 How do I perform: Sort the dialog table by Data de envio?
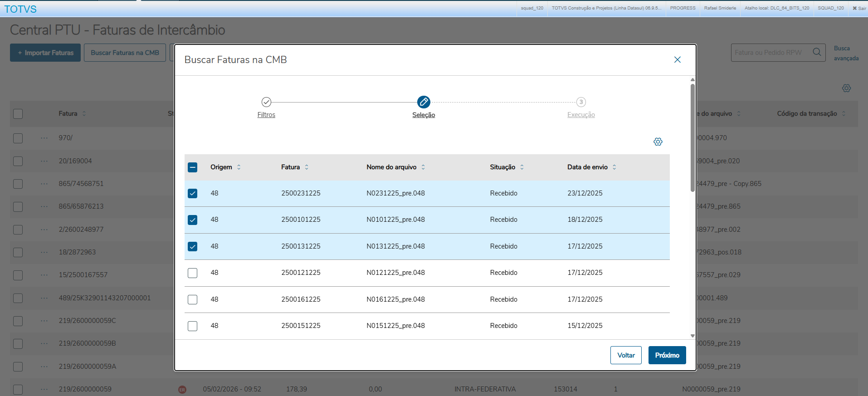pyautogui.click(x=614, y=167)
